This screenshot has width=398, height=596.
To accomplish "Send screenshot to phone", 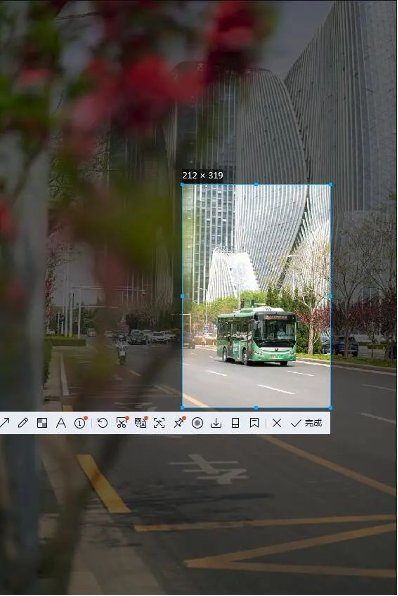I will (235, 423).
